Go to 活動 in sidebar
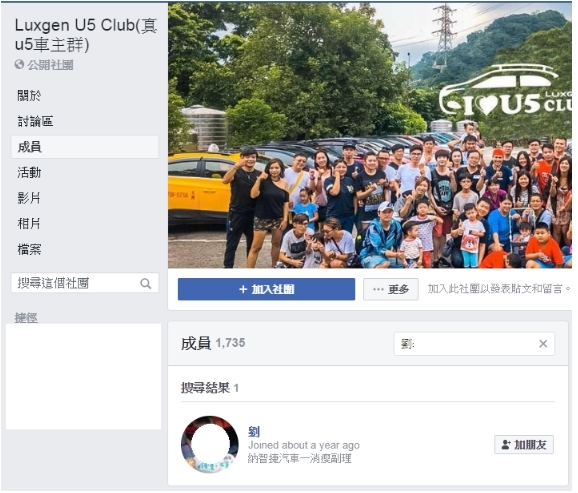 pos(29,173)
